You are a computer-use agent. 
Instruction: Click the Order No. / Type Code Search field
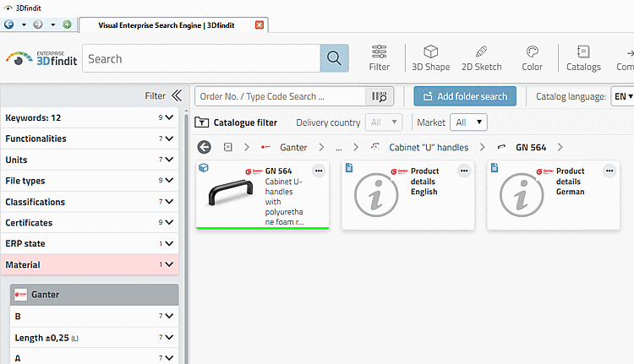tap(280, 96)
